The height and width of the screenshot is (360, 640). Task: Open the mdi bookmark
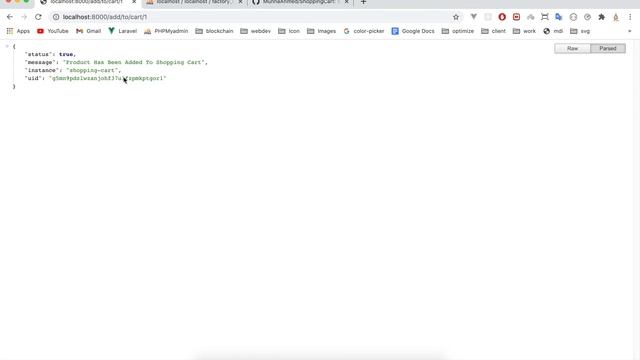click(x=553, y=31)
